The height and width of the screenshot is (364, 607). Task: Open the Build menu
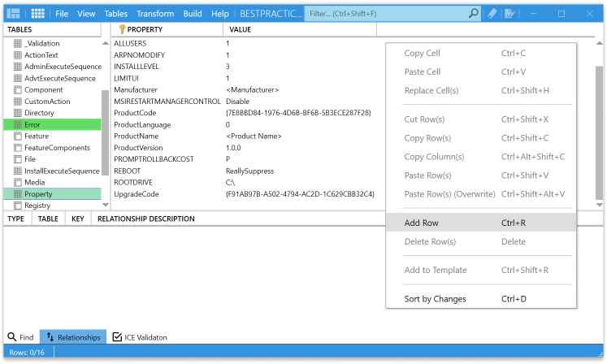[x=193, y=14]
